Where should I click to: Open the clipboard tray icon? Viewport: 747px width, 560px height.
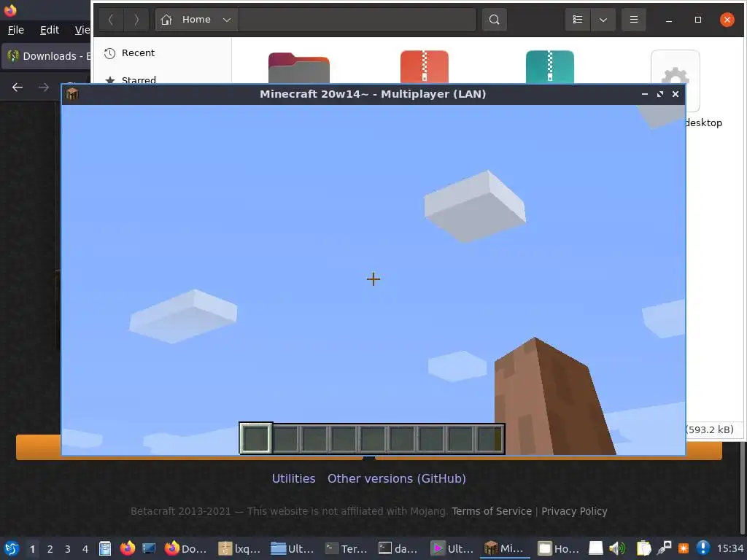click(643, 548)
